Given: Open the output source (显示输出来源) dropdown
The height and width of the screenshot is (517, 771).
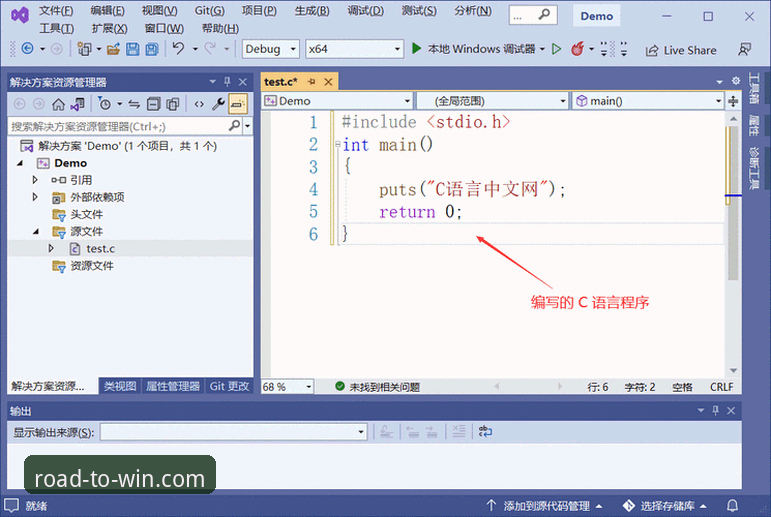Looking at the screenshot, I should [x=234, y=432].
